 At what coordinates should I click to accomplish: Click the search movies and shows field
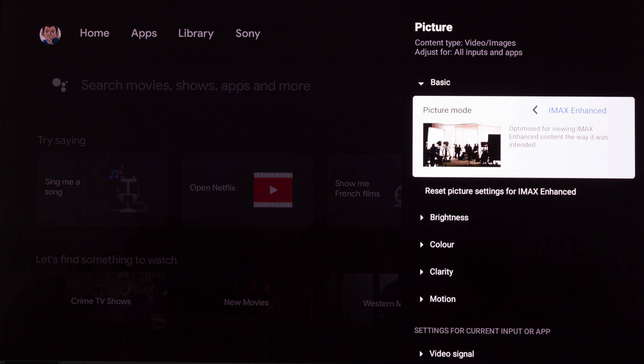[196, 86]
